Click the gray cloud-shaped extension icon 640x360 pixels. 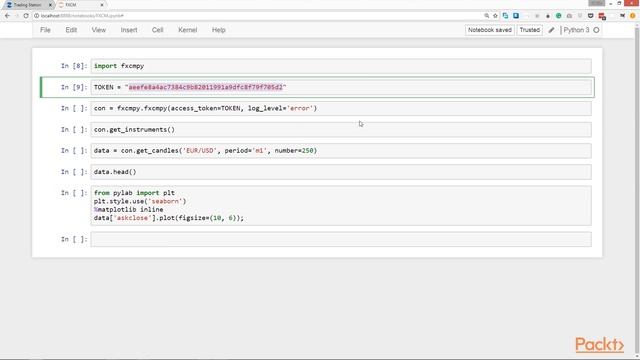click(x=569, y=16)
